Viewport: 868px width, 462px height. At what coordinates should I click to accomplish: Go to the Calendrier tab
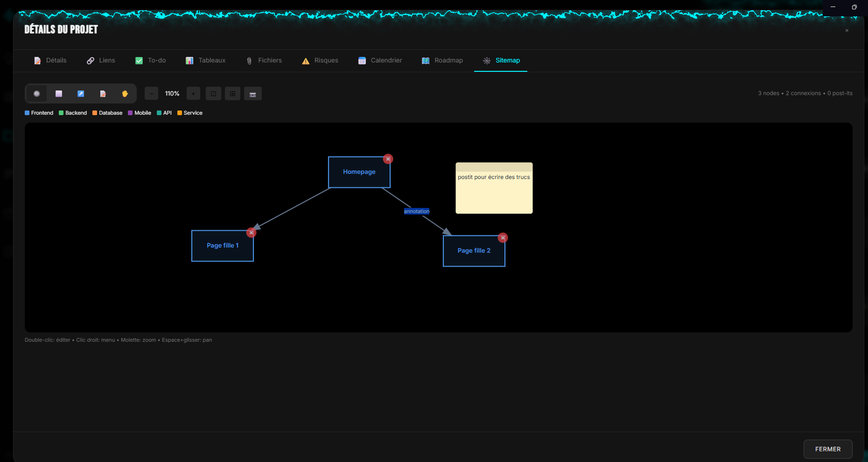380,61
